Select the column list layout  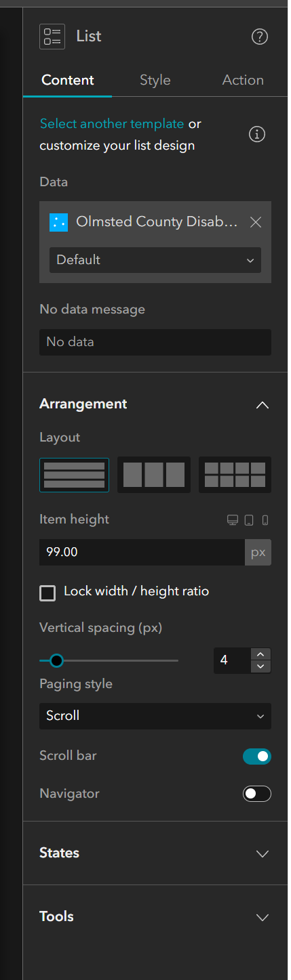point(154,474)
